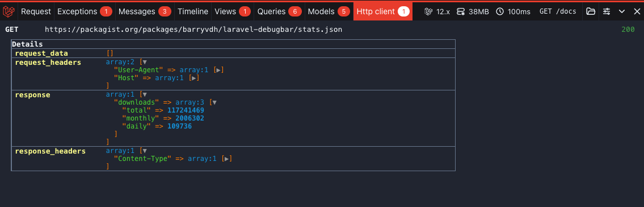Screen dimensions: 644x207
Task: Click the request_data row label
Action: [x=41, y=53]
